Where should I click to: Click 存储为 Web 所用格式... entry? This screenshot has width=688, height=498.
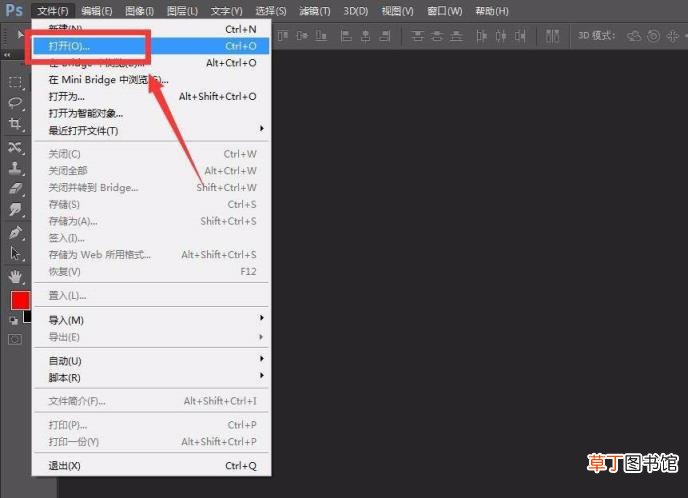coord(152,254)
